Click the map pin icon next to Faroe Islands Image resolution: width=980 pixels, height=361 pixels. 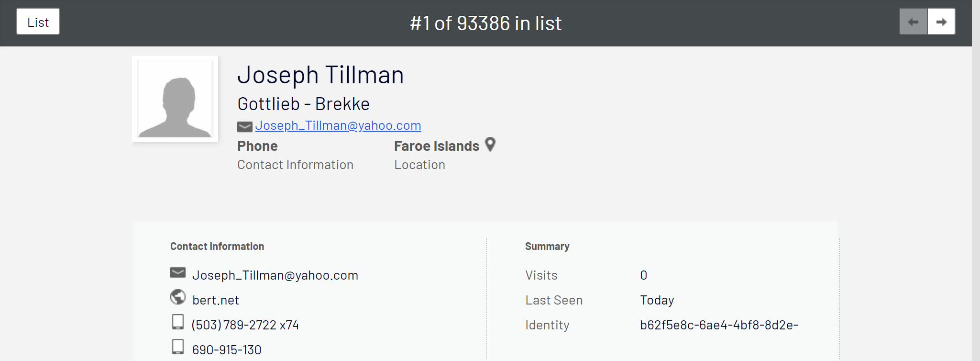490,145
